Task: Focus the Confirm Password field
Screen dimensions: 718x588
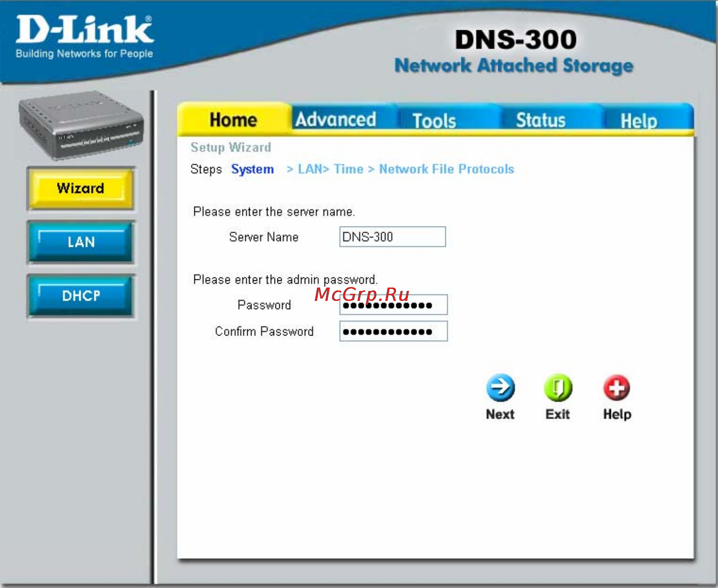Action: [x=394, y=331]
